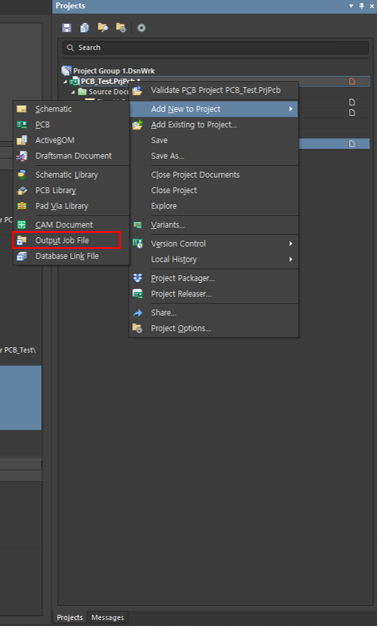Screen dimensions: 378x628
Task: Choose Explore in the context menu
Action: [164, 206]
